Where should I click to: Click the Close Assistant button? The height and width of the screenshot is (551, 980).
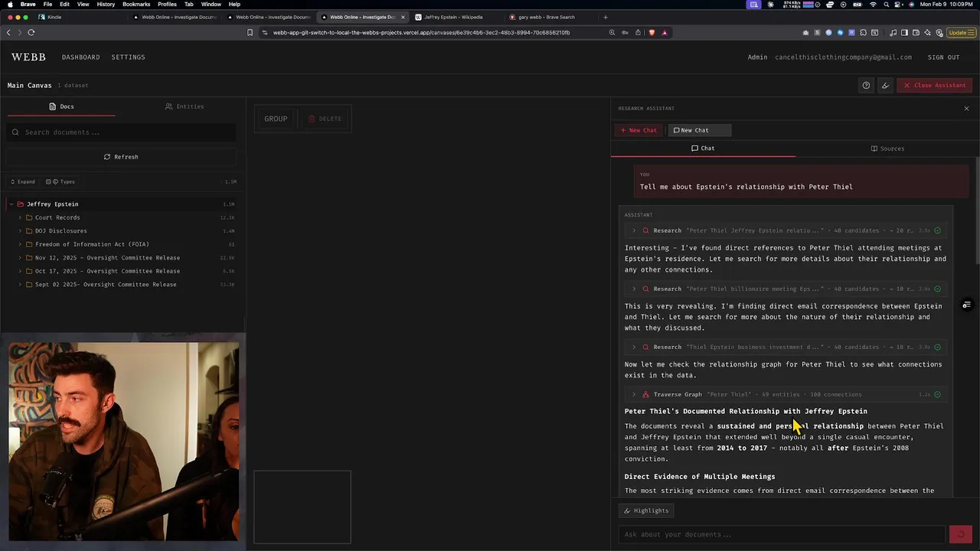point(934,85)
